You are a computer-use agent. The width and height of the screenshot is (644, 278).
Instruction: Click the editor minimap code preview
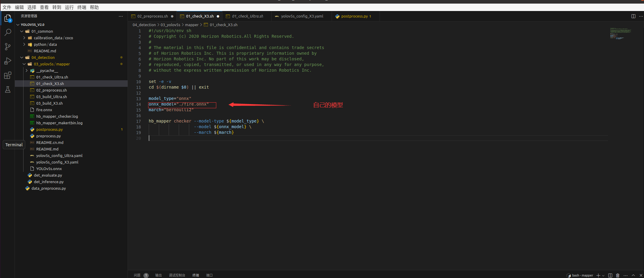tap(621, 34)
